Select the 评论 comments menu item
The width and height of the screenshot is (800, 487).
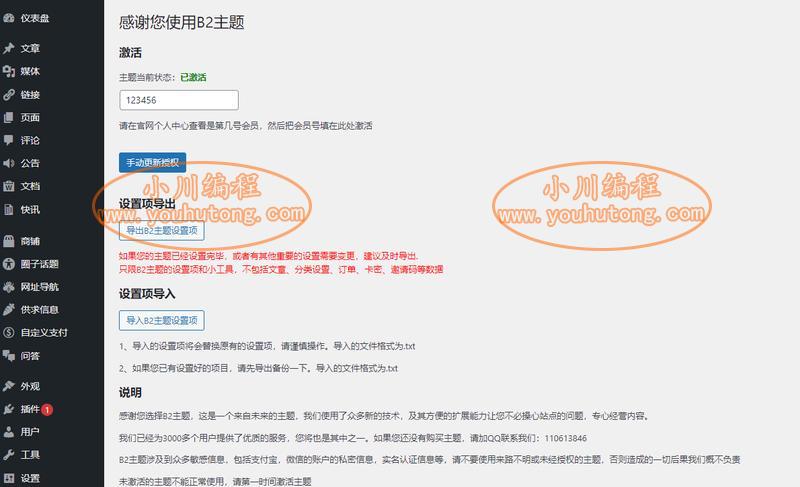pos(30,140)
